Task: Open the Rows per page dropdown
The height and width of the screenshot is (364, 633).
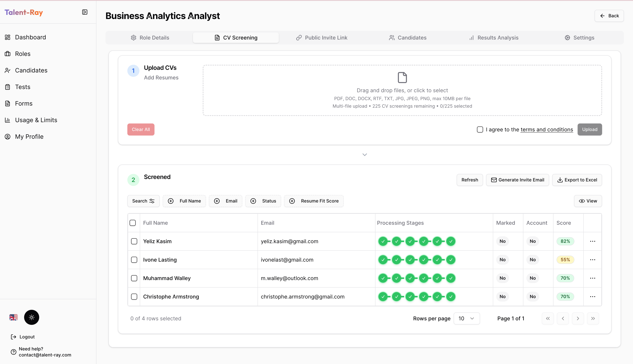Action: click(466, 318)
